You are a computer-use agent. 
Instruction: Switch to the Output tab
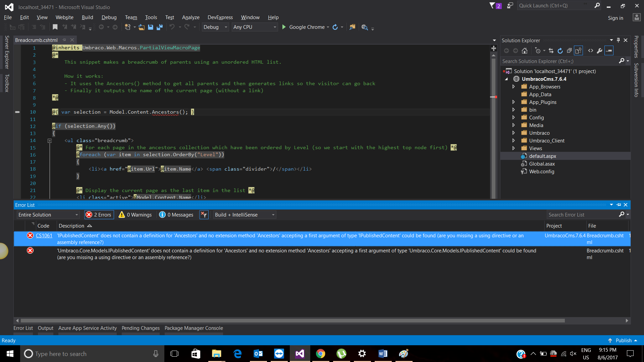tap(46, 328)
